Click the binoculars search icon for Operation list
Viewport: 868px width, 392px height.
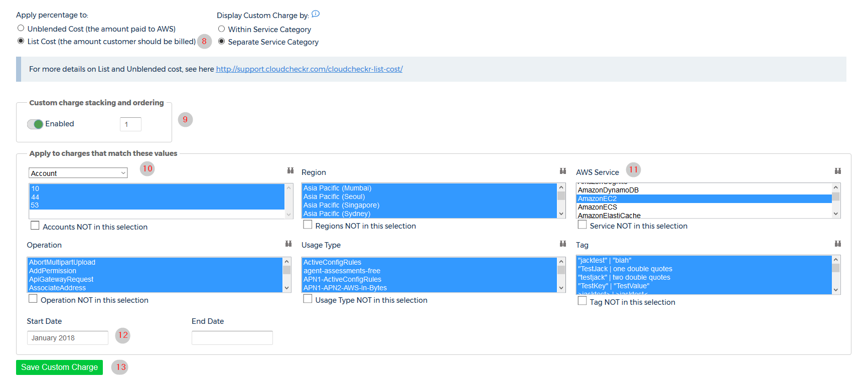(x=288, y=244)
